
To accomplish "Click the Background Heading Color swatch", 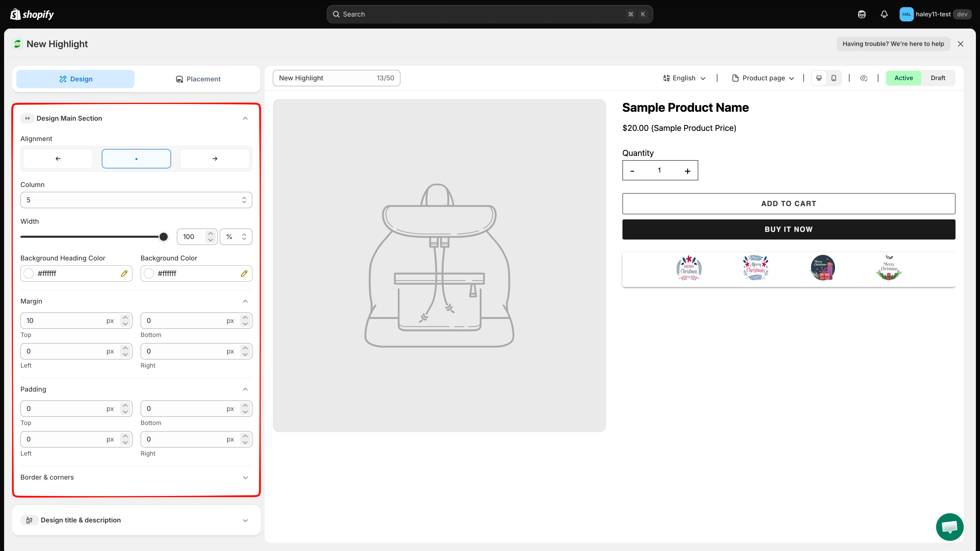I will (x=29, y=273).
